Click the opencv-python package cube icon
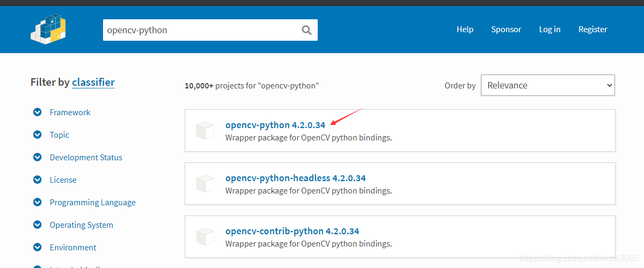The image size is (644, 268). (205, 130)
